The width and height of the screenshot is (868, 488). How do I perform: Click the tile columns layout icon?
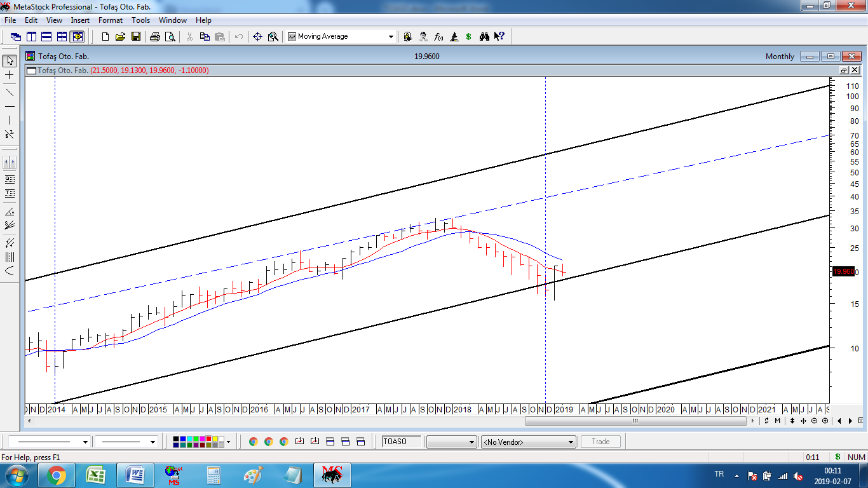coord(31,37)
